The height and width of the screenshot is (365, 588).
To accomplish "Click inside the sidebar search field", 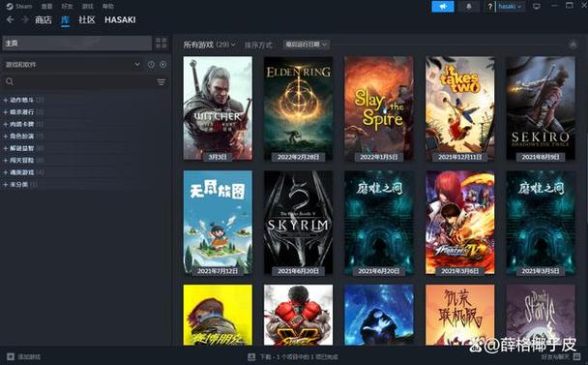I will (x=85, y=81).
